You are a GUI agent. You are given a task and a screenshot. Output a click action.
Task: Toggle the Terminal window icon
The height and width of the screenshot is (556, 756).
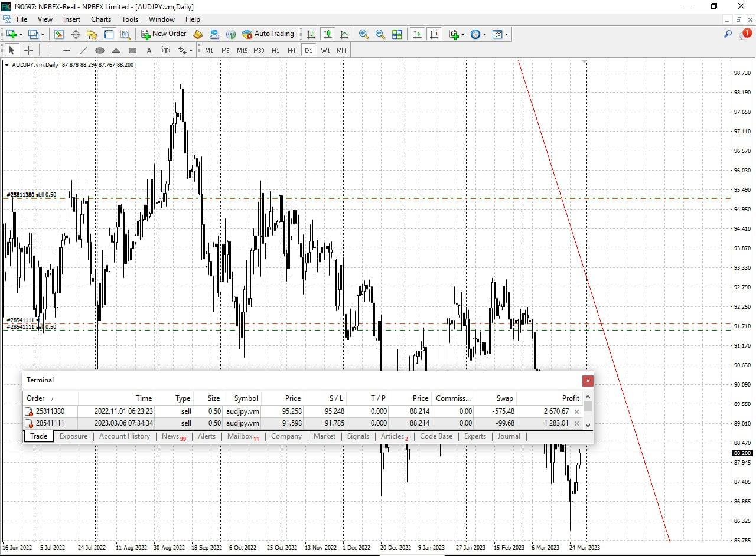tap(109, 34)
